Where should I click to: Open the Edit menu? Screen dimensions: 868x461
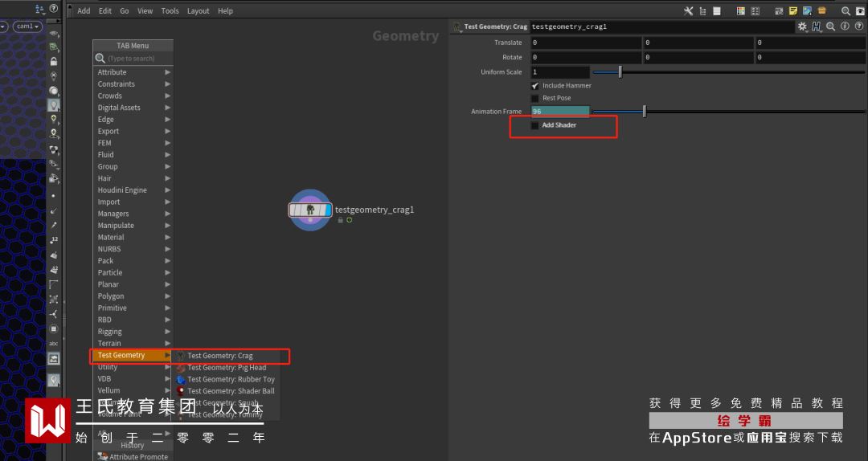[x=105, y=10]
